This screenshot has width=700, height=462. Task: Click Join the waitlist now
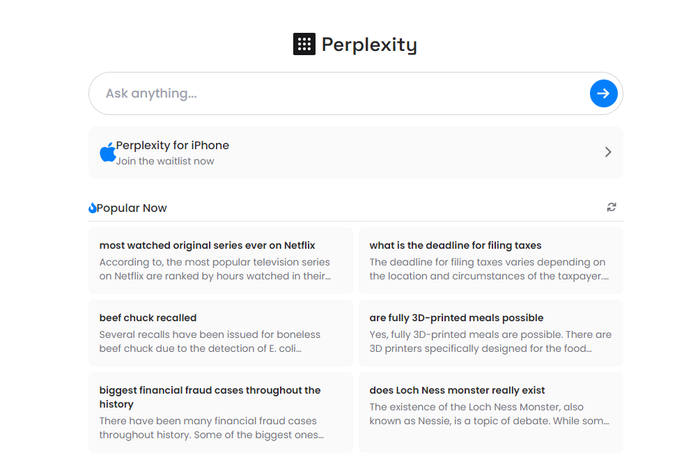pyautogui.click(x=164, y=161)
